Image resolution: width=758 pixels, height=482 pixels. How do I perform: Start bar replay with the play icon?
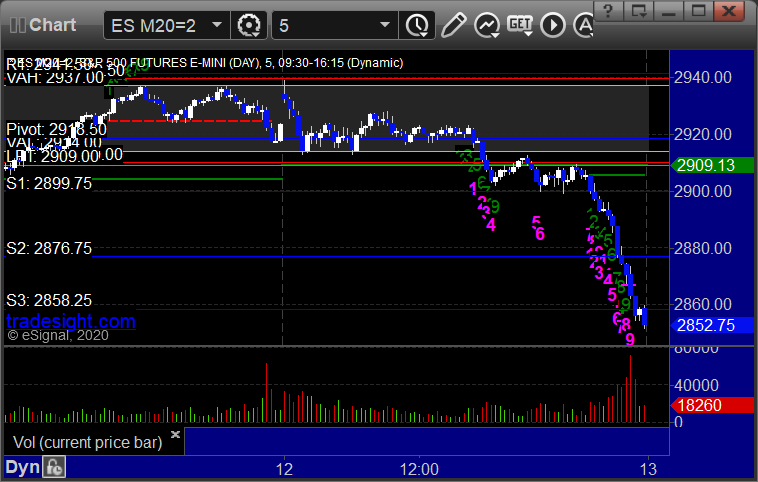coord(553,25)
